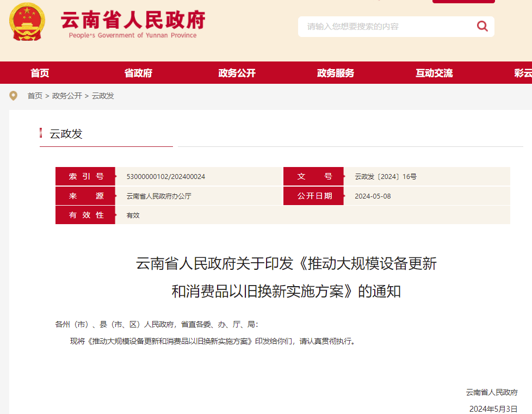Screen dimensions: 532x414
Task: Click the source 云南省人民政府办公厅
Action: (x=159, y=196)
